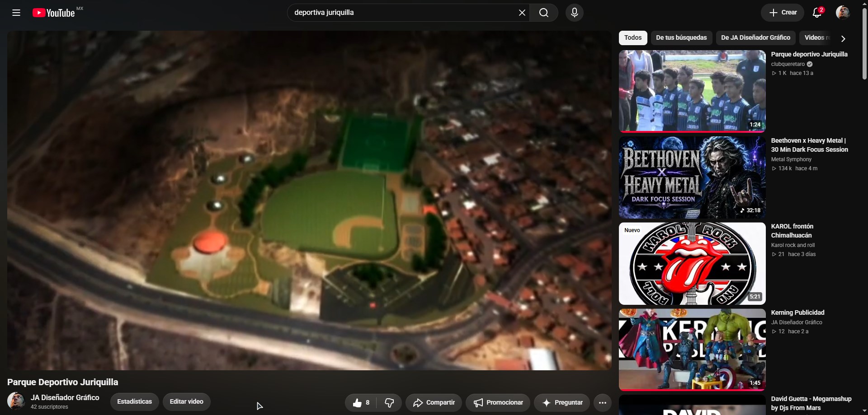Open Kerning Publicidad video thumbnail

tap(692, 350)
